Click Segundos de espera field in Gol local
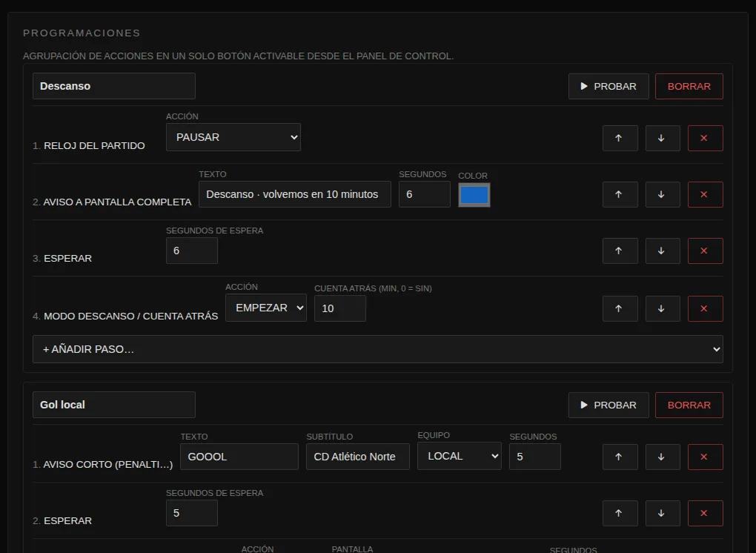Image resolution: width=756 pixels, height=553 pixels. (x=192, y=513)
